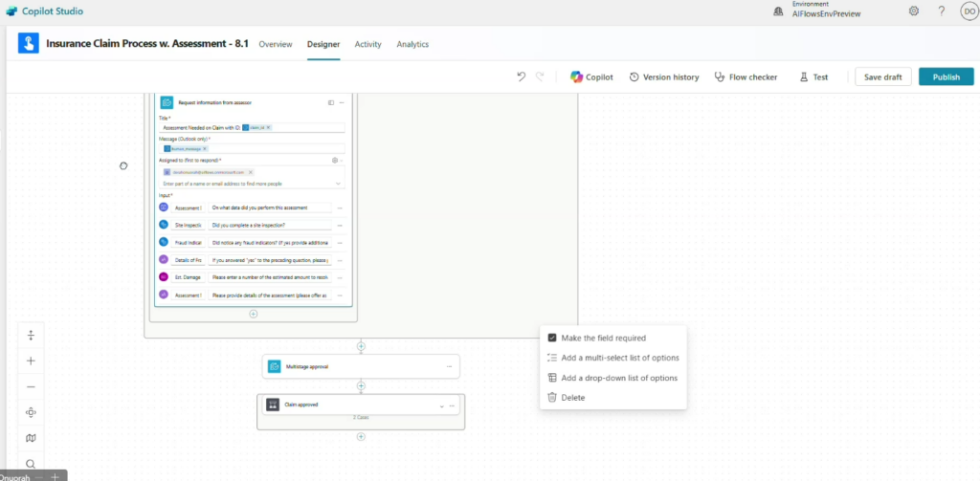This screenshot has height=481, width=980.
Task: Edit 'Did you complete a site inspection?' description
Action: 270,225
